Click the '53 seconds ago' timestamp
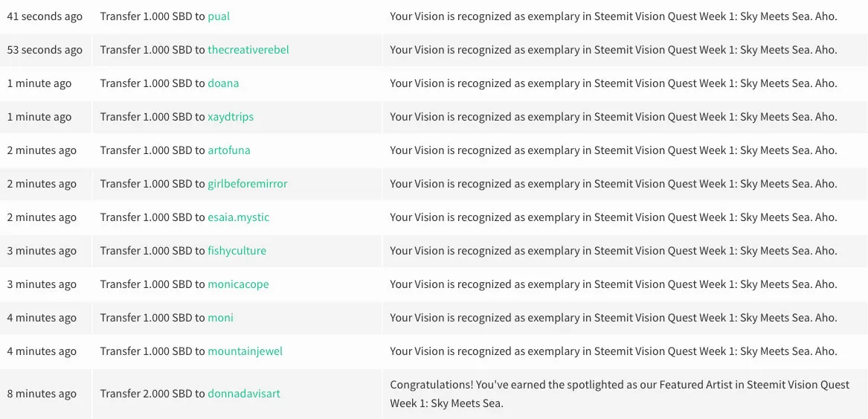Screen dimensions: 868x419 pos(45,50)
